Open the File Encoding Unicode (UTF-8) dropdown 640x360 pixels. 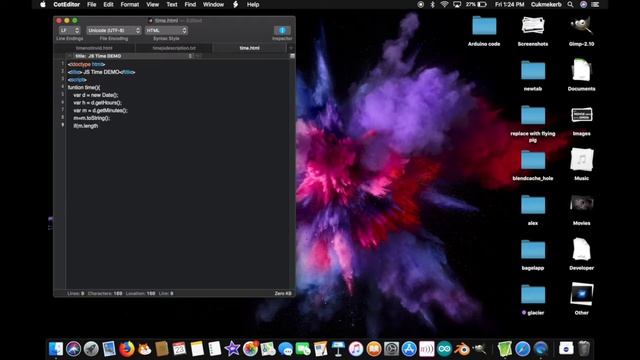click(114, 31)
